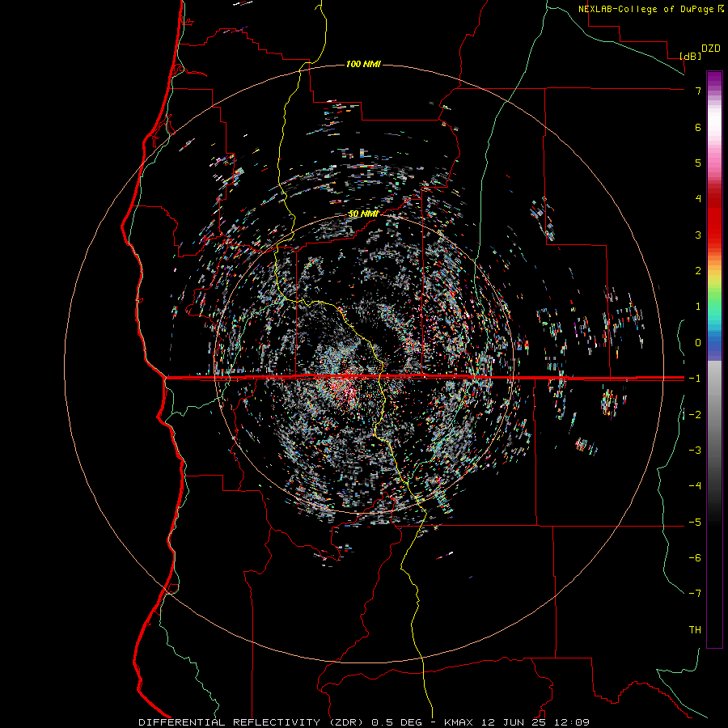This screenshot has width=728, height=728.
Task: Click the -3 dB color scale label
Action: (695, 451)
